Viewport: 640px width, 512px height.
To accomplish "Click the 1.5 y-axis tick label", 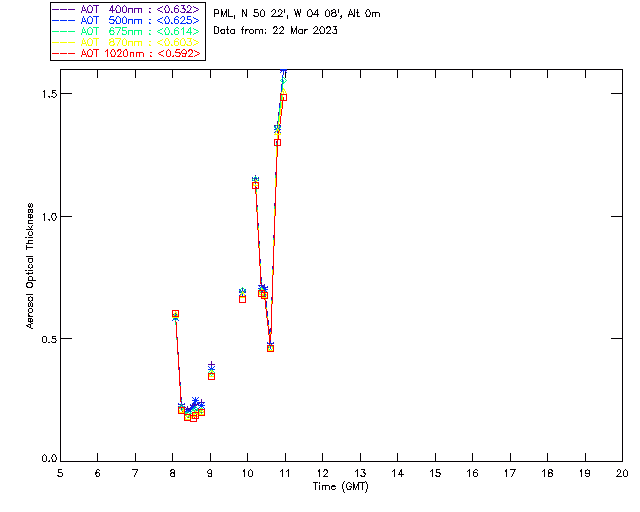I will (49, 94).
